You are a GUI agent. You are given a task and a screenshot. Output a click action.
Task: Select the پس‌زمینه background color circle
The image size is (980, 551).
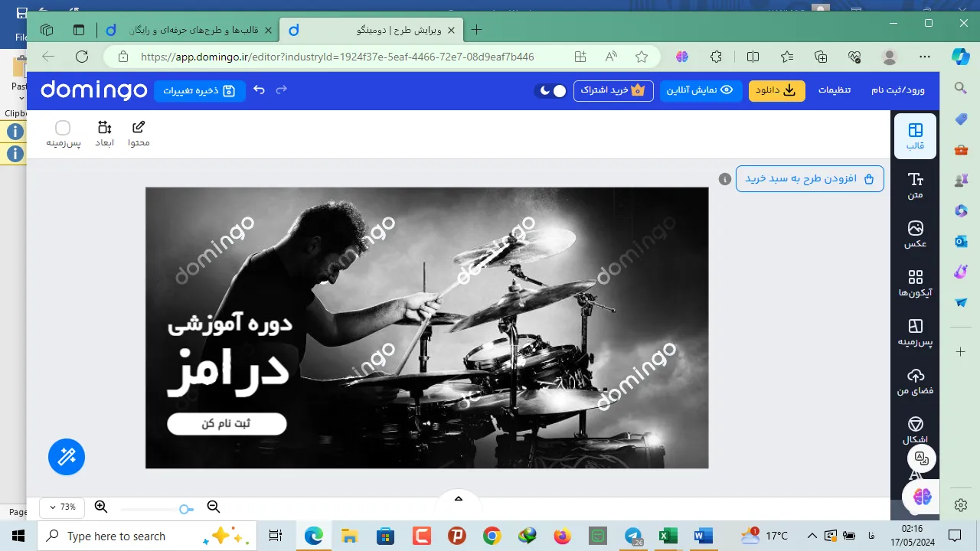pos(63,127)
